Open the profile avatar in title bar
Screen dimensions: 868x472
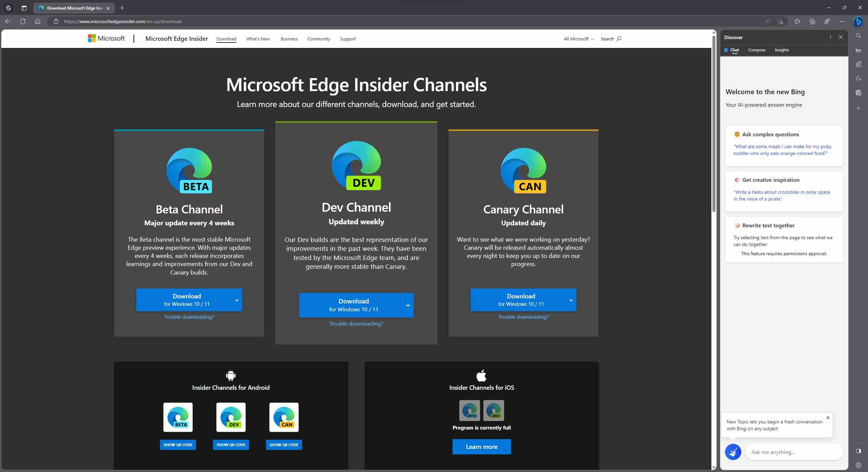8,8
